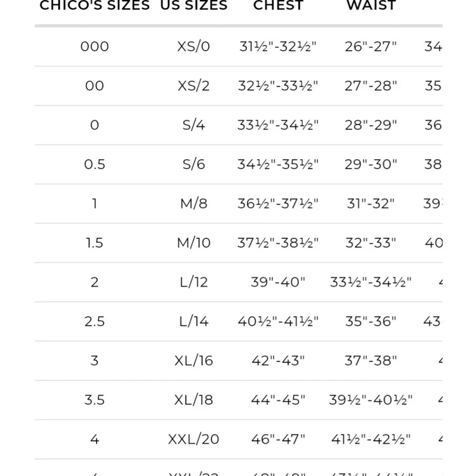Click the XXL/20 US size cell
The image size is (476, 476).
pos(194,439)
